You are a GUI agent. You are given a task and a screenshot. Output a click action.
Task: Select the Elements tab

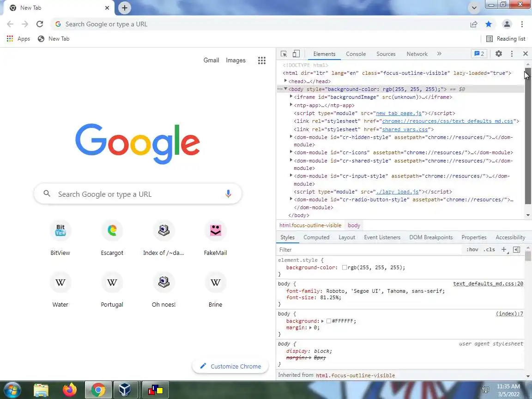(x=324, y=54)
